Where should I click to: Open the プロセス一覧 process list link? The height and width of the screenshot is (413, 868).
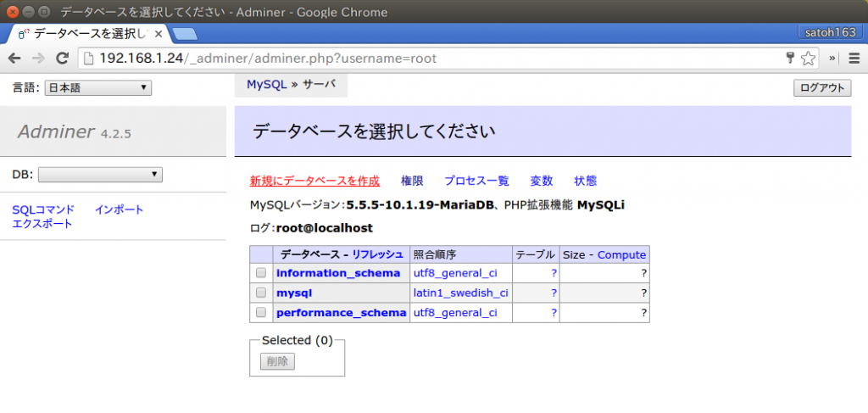(x=476, y=181)
